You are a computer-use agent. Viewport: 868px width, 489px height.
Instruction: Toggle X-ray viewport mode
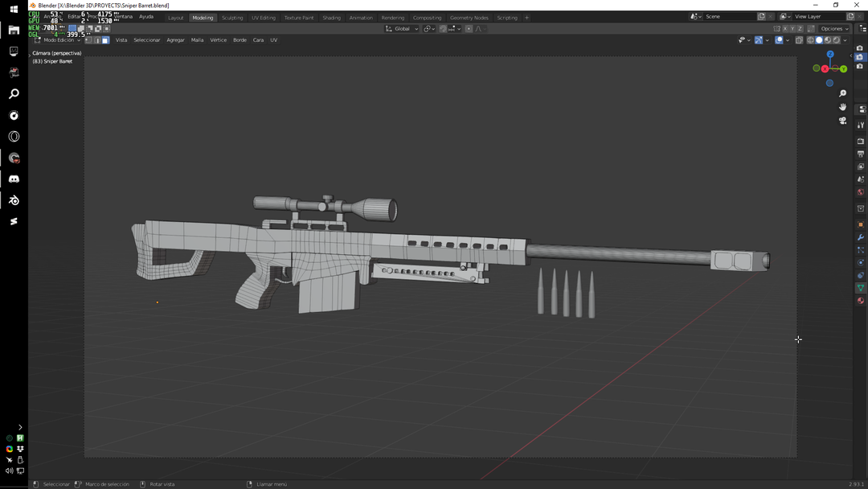[800, 39]
